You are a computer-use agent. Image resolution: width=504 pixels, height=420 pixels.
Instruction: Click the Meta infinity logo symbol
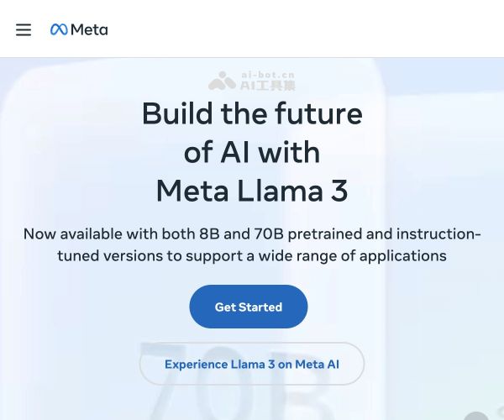(59, 29)
